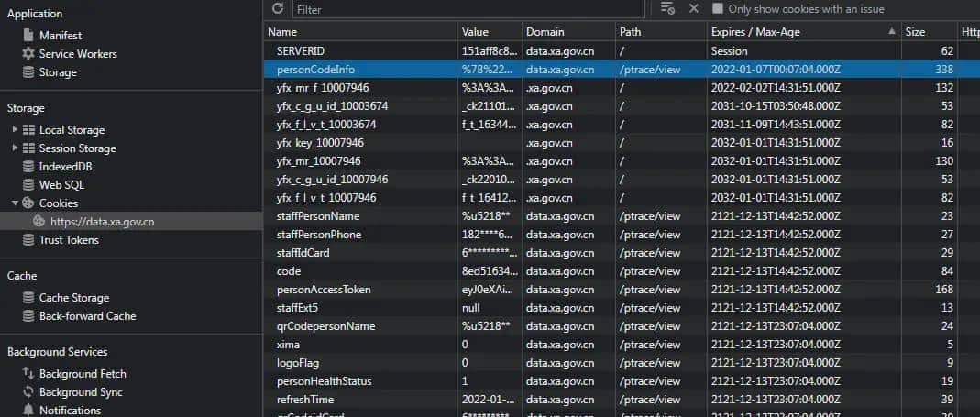The width and height of the screenshot is (980, 417).
Task: Open the Manifest panel
Action: tap(60, 35)
